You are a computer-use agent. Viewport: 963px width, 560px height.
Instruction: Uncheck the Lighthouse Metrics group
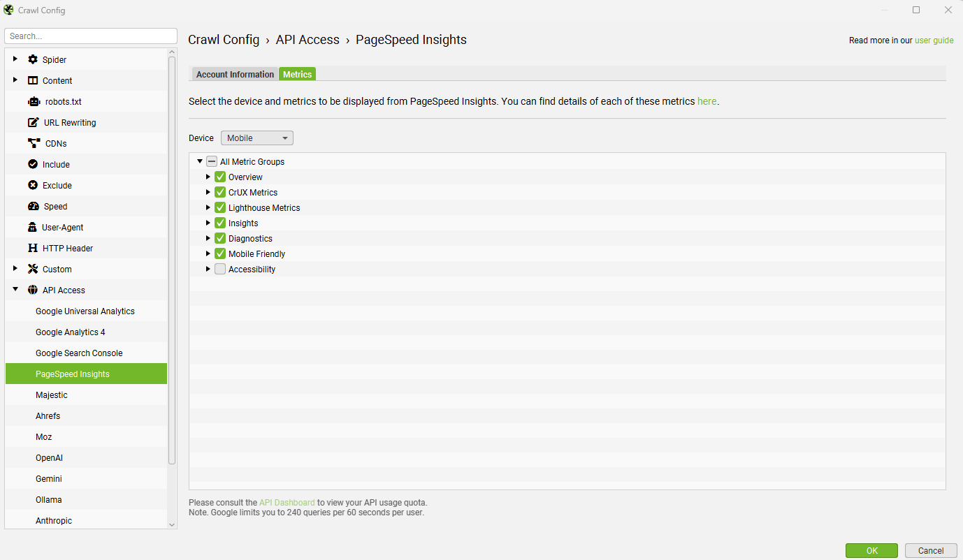[x=220, y=207]
